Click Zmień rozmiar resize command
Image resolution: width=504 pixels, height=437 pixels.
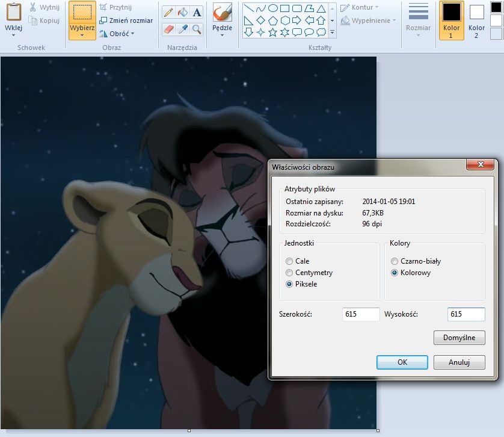pyautogui.click(x=126, y=20)
